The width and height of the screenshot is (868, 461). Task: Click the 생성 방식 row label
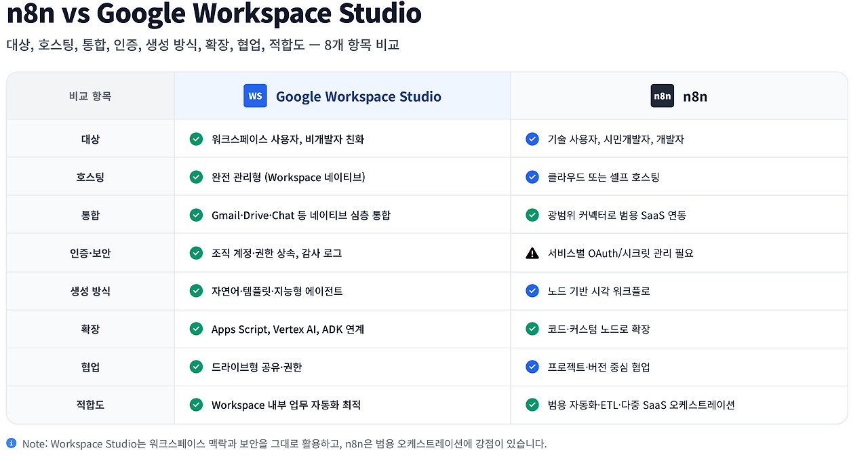[x=90, y=291]
